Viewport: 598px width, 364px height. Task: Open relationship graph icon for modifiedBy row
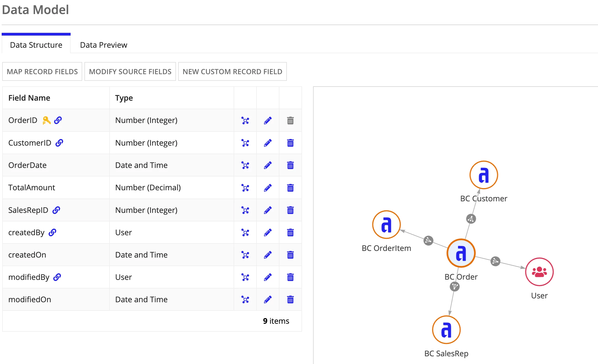coord(245,277)
